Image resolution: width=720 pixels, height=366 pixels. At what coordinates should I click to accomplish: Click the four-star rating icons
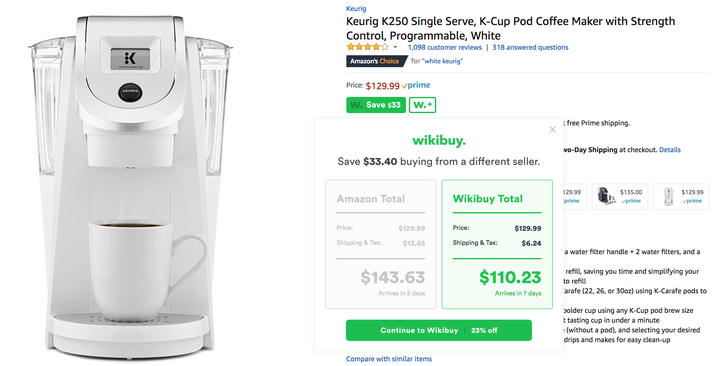coord(367,47)
